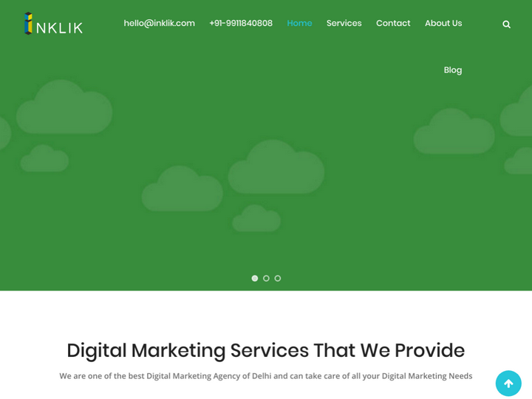This screenshot has height=399, width=532.
Task: Click the hello@inklik.com email link
Action: 159,23
